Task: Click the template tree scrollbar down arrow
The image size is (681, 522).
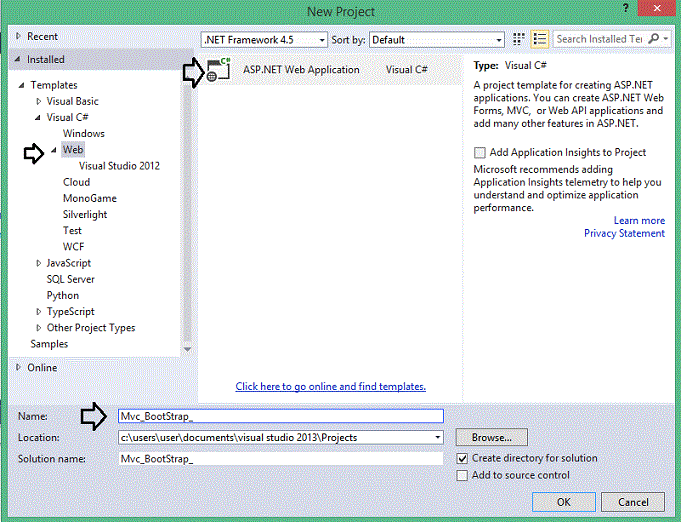Action: [187, 349]
